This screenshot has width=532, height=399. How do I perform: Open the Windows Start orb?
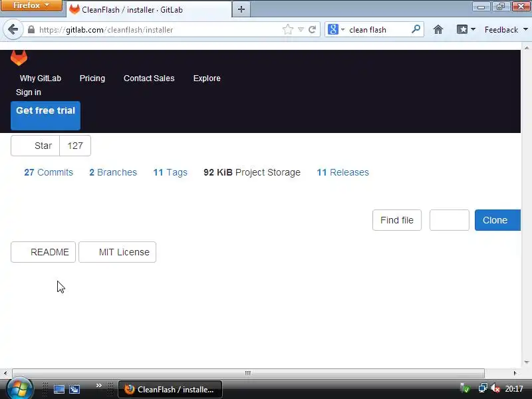[19, 389]
